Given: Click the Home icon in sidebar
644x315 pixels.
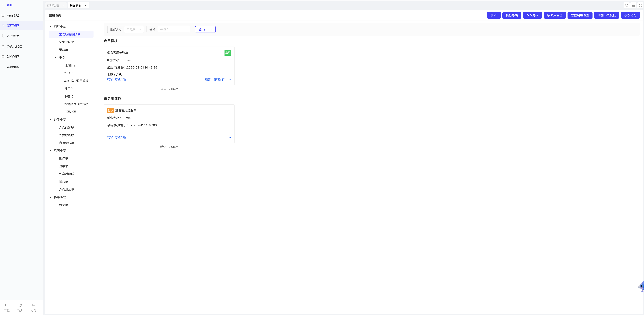Looking at the screenshot, I should (3, 5).
